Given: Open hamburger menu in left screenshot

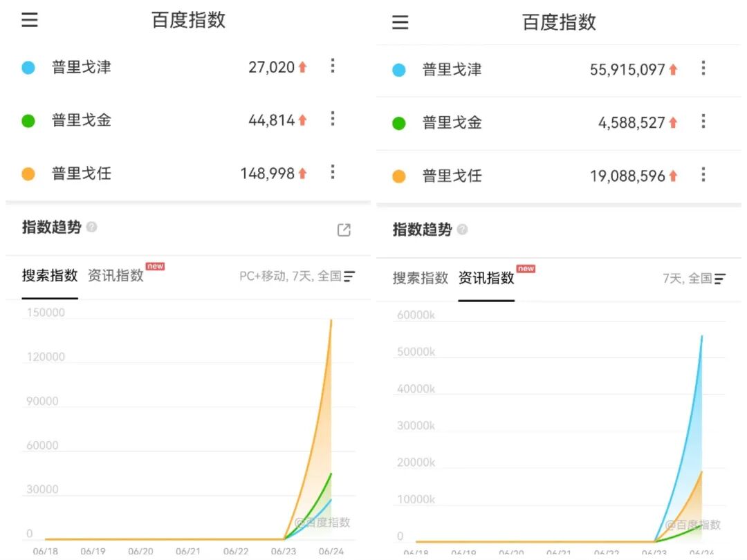Looking at the screenshot, I should [x=30, y=19].
